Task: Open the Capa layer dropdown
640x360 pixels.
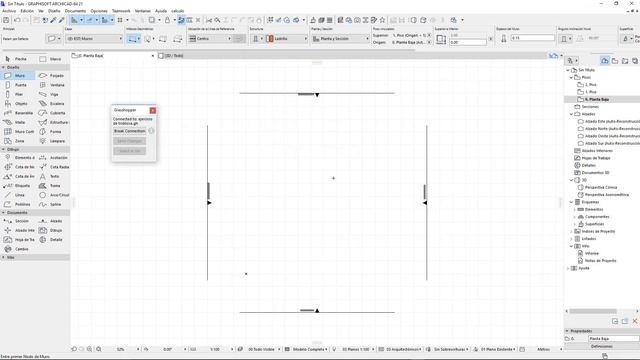Action: (x=94, y=38)
